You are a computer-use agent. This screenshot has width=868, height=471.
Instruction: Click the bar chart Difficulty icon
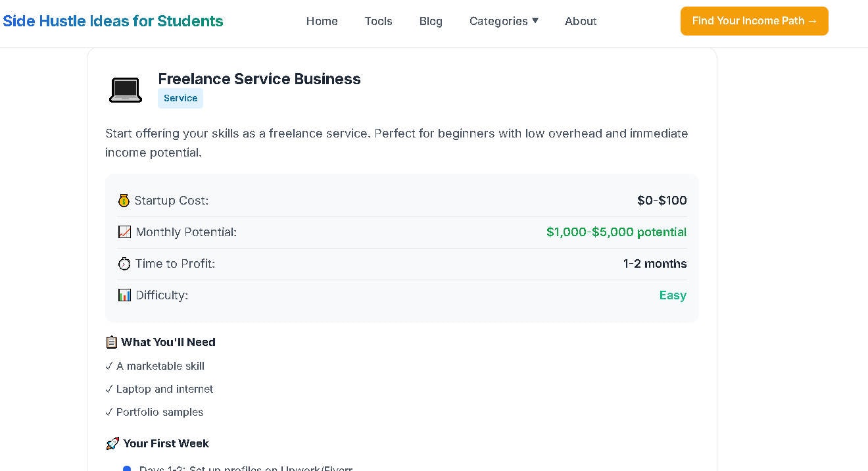click(124, 295)
